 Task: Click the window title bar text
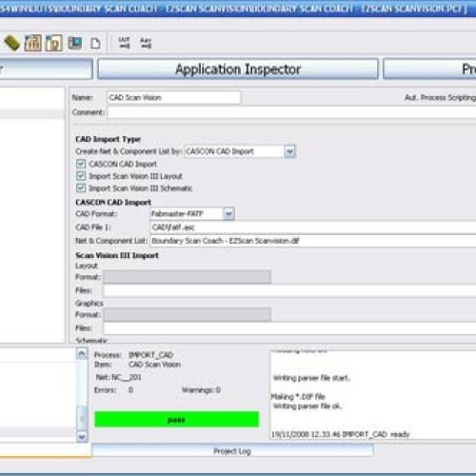pyautogui.click(x=234, y=9)
